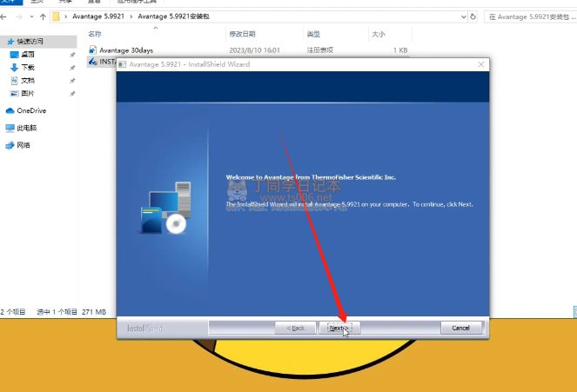Open the 下载 quick access folder
Screen dimensions: 577x392
click(28, 67)
